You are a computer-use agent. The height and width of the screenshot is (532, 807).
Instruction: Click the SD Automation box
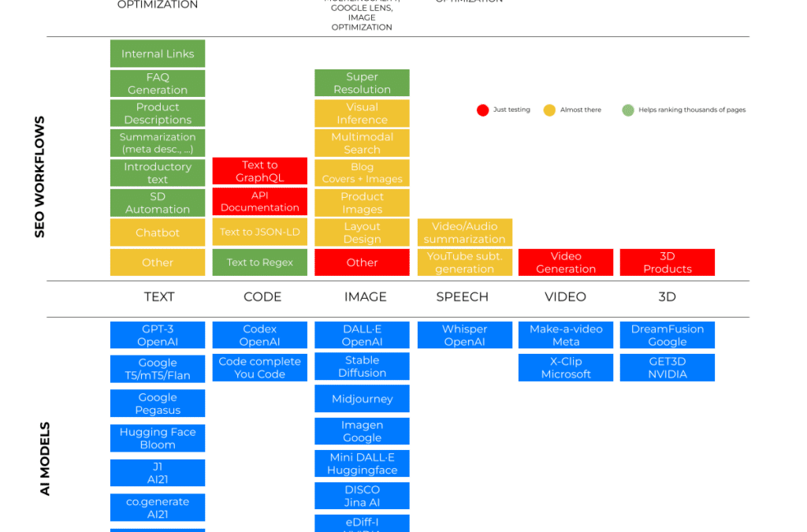[x=158, y=203]
